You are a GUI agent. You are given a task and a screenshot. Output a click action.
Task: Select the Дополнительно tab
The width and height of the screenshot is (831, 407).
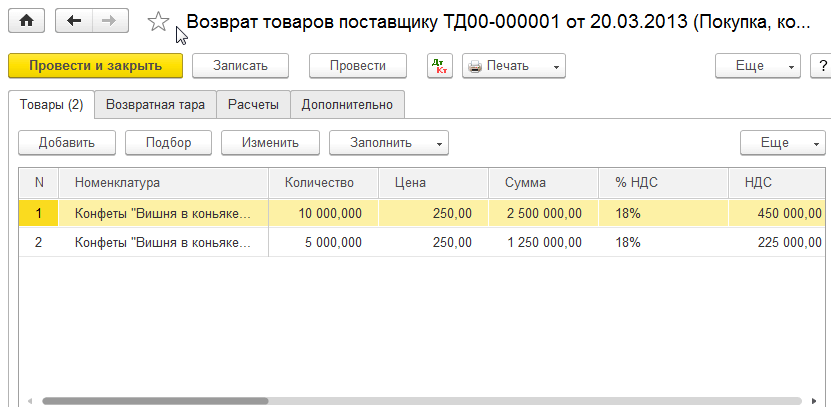tap(347, 104)
